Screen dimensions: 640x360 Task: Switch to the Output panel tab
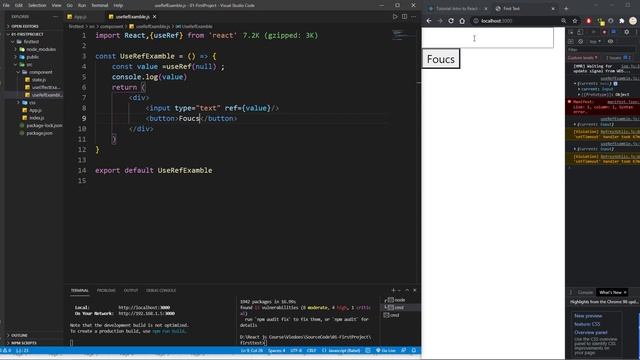(131, 291)
